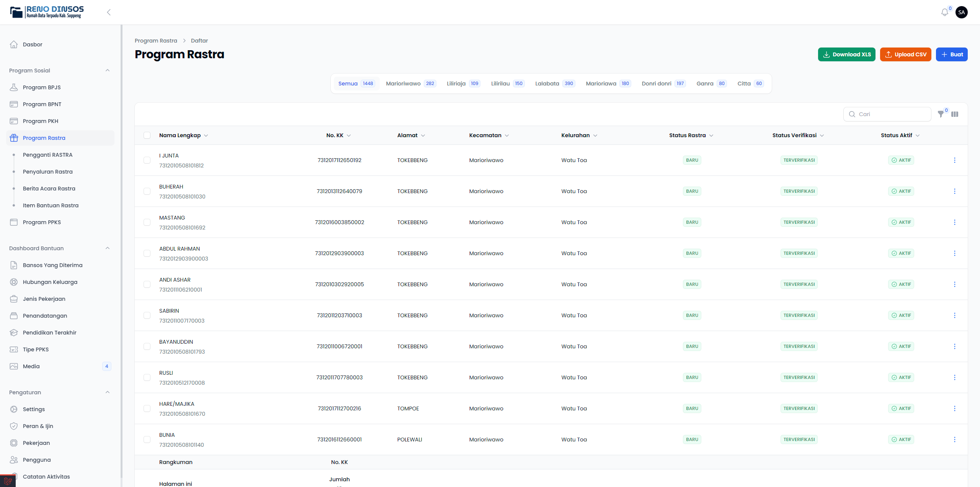Screen dimensions: 980x487
Task: Open the notifications bell icon
Action: pyautogui.click(x=944, y=13)
